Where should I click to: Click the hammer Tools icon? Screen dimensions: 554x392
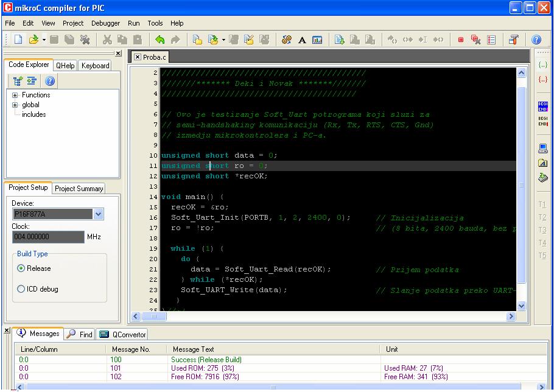(x=514, y=40)
